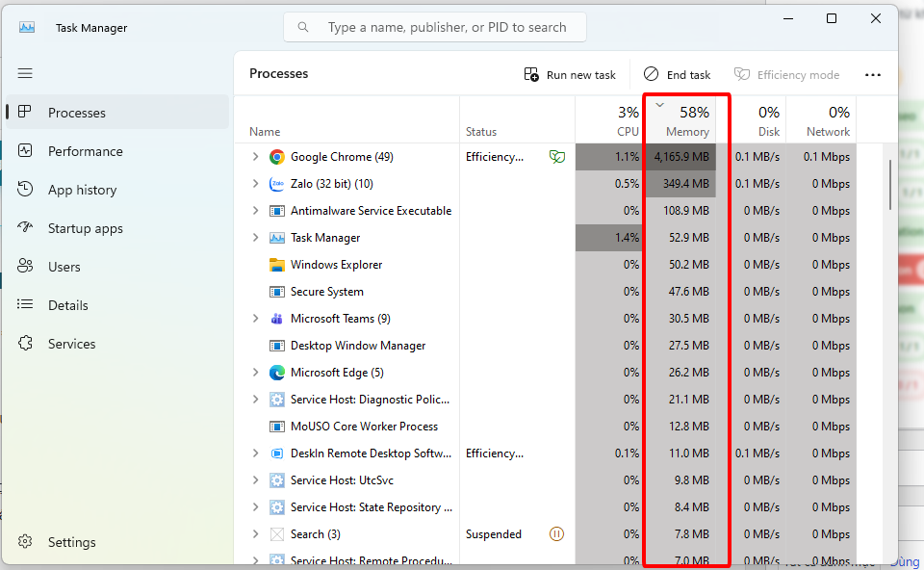Sort by the Status column header
This screenshot has width=924, height=570.
(518, 120)
